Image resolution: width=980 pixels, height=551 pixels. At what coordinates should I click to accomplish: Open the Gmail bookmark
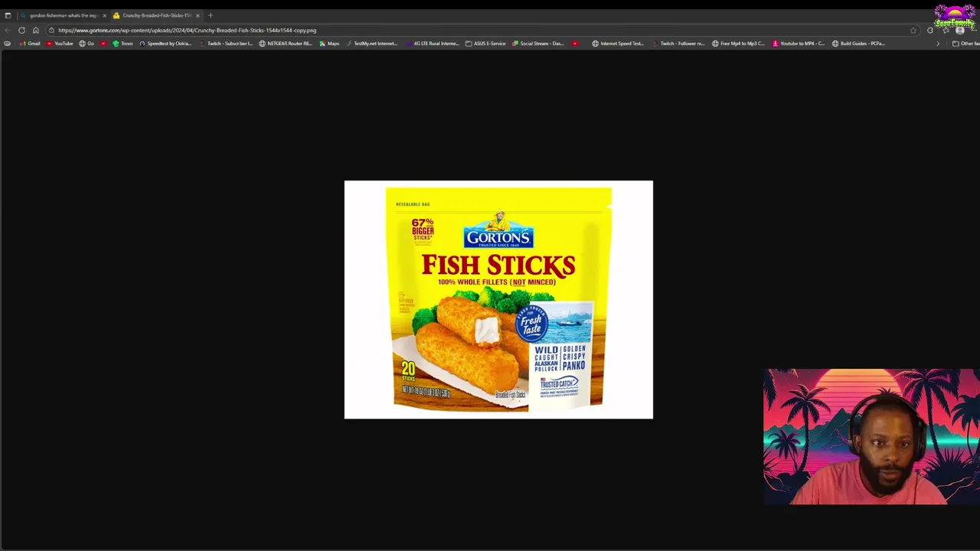coord(30,44)
